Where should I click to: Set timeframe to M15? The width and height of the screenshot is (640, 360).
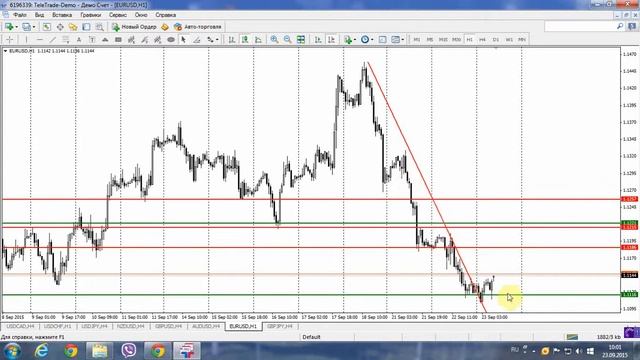(443, 40)
